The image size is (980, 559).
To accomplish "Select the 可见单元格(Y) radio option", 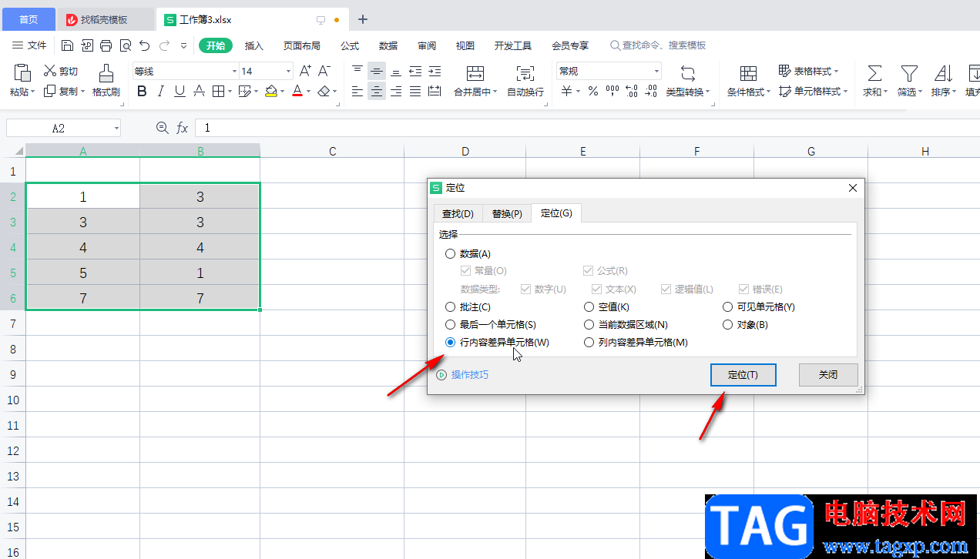I will pyautogui.click(x=727, y=306).
